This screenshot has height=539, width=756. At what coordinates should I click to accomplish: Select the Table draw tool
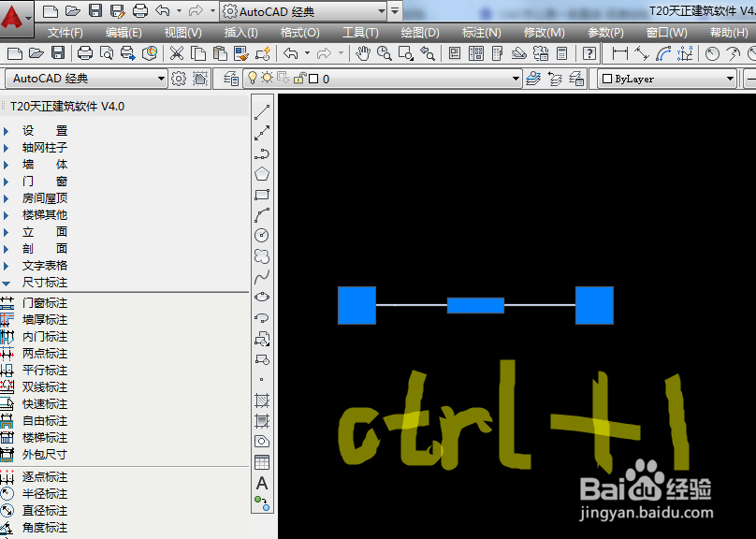(262, 462)
